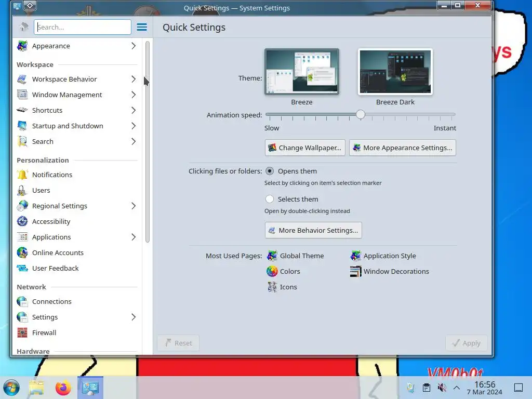Click the Notifications bell icon
The image size is (532, 399).
pos(22,175)
